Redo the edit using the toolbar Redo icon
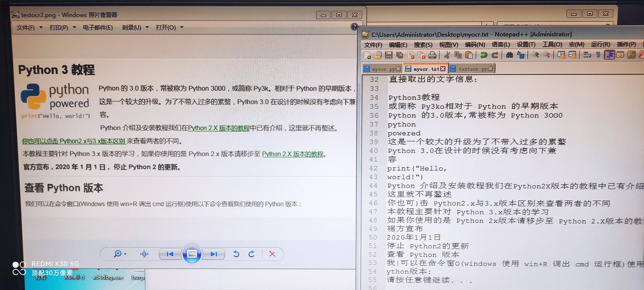Image resolution: width=644 pixels, height=290 pixels. point(495,55)
